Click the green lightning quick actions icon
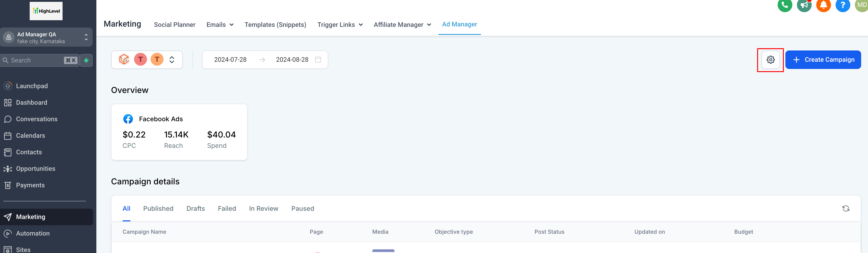The image size is (868, 253). pos(86,60)
